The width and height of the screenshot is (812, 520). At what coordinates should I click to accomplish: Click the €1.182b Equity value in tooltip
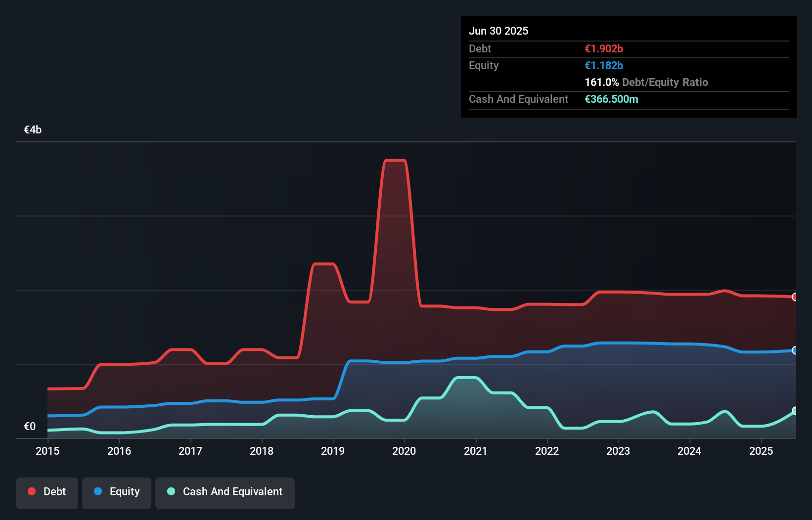[604, 65]
